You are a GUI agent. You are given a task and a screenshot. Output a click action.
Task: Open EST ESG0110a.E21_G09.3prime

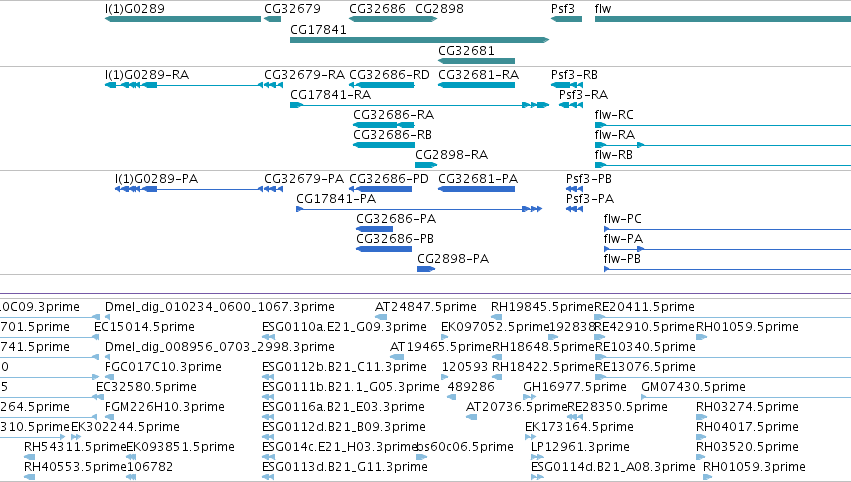[x=344, y=327]
